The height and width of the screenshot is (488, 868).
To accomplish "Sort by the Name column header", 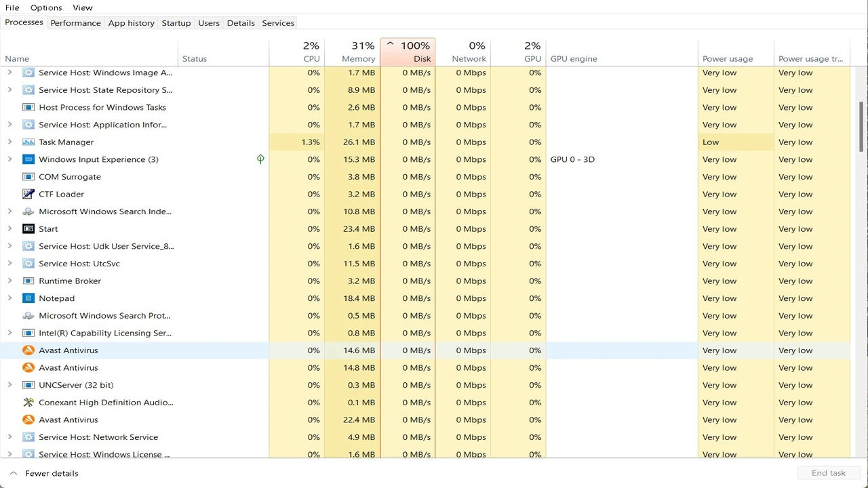I will coord(89,52).
